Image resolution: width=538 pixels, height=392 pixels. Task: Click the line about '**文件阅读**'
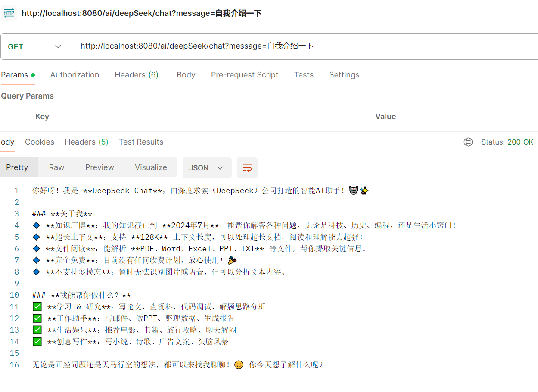[199, 249]
